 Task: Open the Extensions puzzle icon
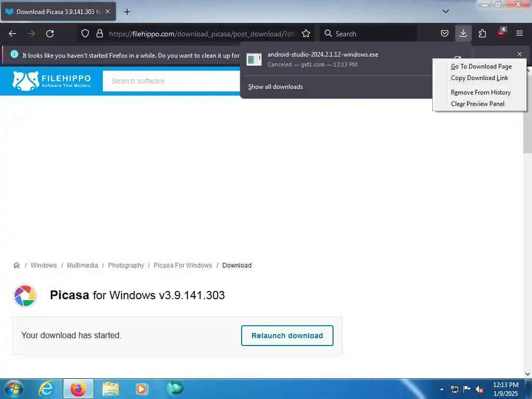tap(482, 34)
